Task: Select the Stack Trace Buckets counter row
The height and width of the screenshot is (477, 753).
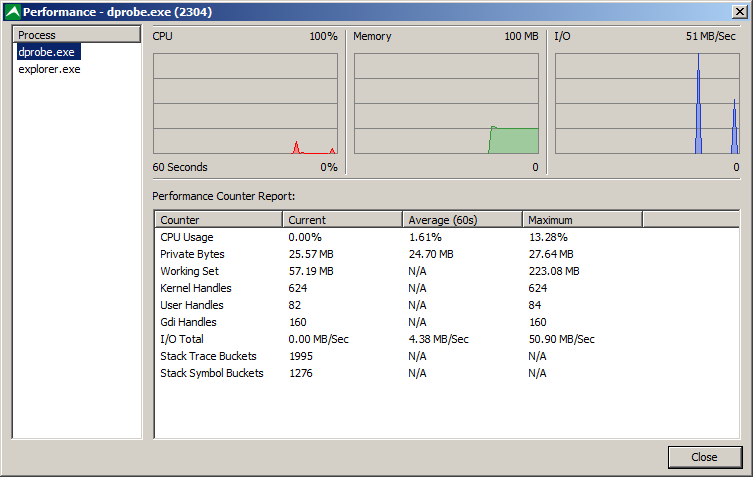Action: 447,356
